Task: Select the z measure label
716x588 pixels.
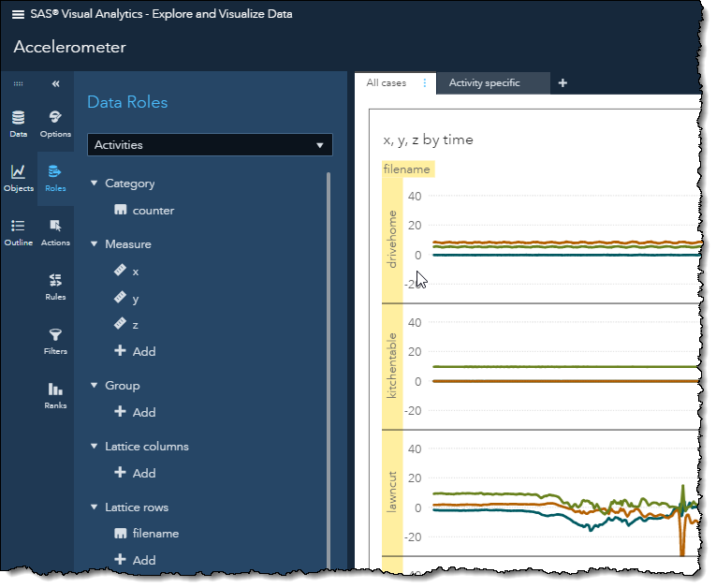Action: 135,325
